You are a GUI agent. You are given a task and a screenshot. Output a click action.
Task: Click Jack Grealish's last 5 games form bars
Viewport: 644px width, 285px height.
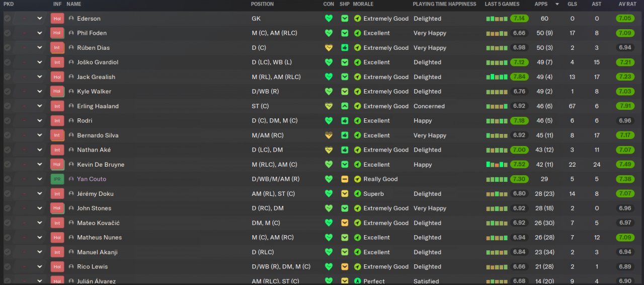pos(497,77)
